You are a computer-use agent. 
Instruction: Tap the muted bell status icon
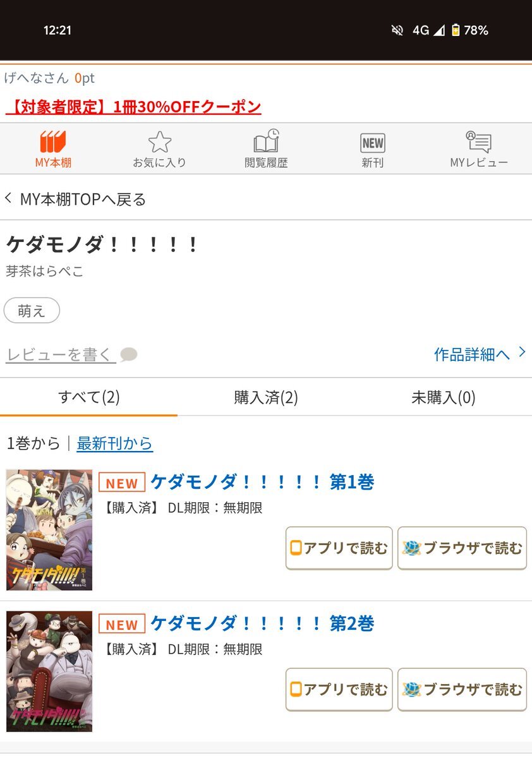click(x=397, y=30)
